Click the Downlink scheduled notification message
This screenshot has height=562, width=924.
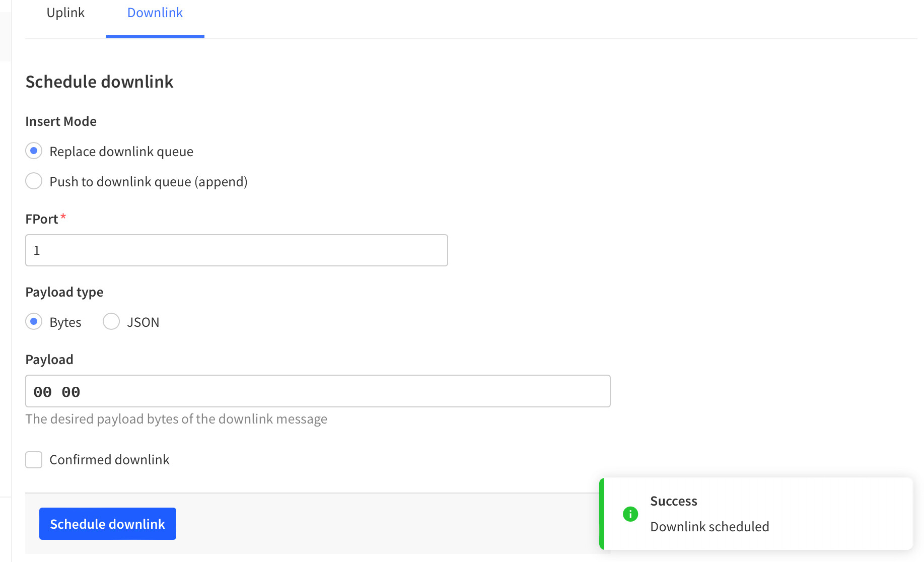pos(709,527)
